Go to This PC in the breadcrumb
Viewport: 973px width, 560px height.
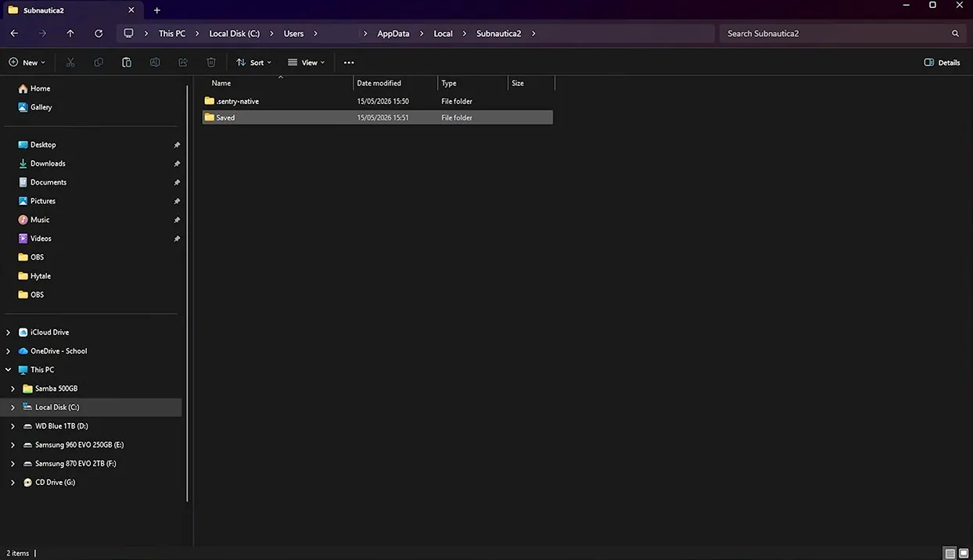[x=172, y=34]
